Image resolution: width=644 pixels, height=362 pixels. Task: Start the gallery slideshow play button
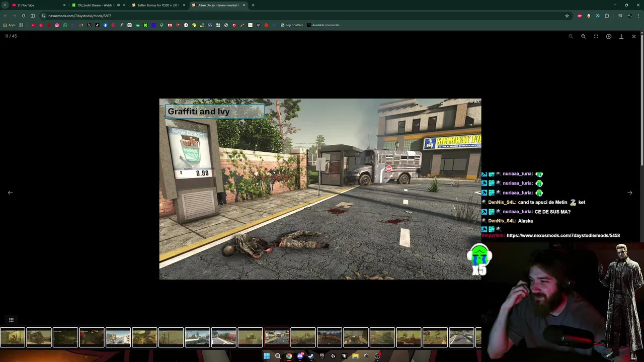point(608,36)
